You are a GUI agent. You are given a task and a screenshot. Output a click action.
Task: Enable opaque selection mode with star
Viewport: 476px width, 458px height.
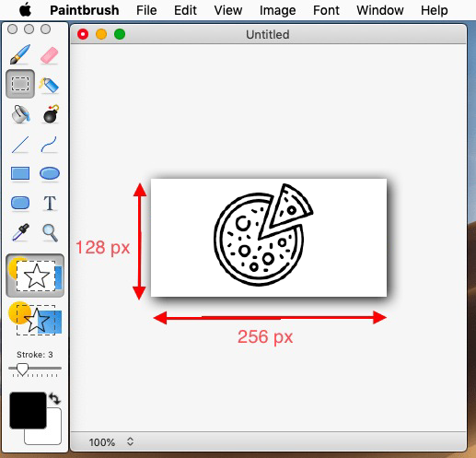click(x=35, y=276)
